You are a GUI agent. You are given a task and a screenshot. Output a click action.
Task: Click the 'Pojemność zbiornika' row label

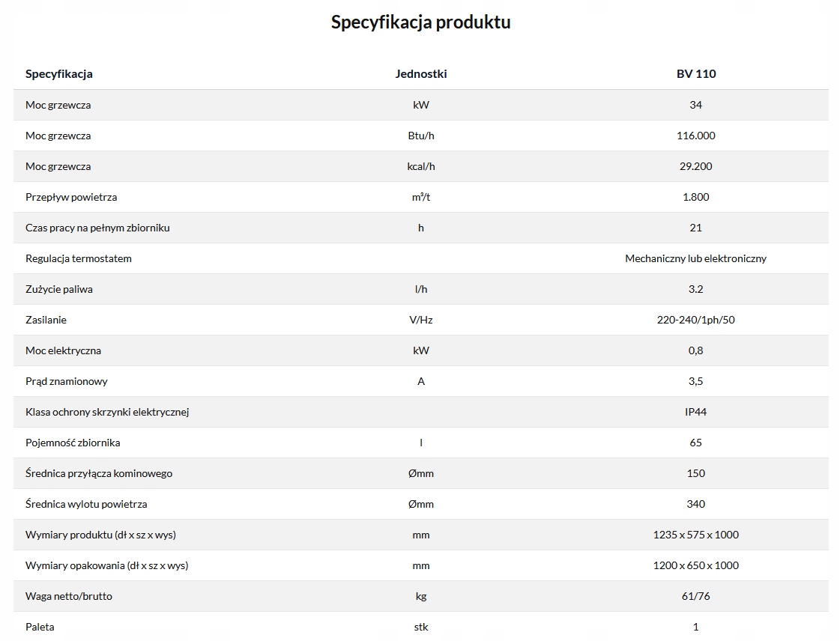click(x=73, y=443)
